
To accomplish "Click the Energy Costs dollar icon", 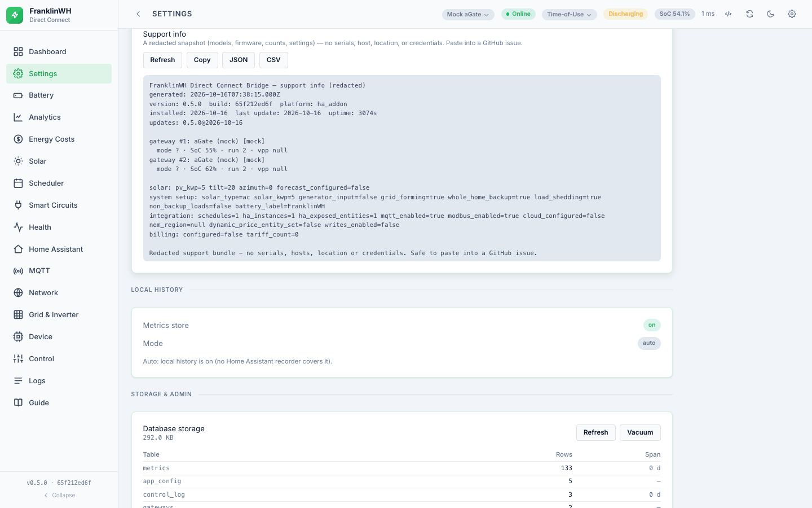I will point(18,139).
